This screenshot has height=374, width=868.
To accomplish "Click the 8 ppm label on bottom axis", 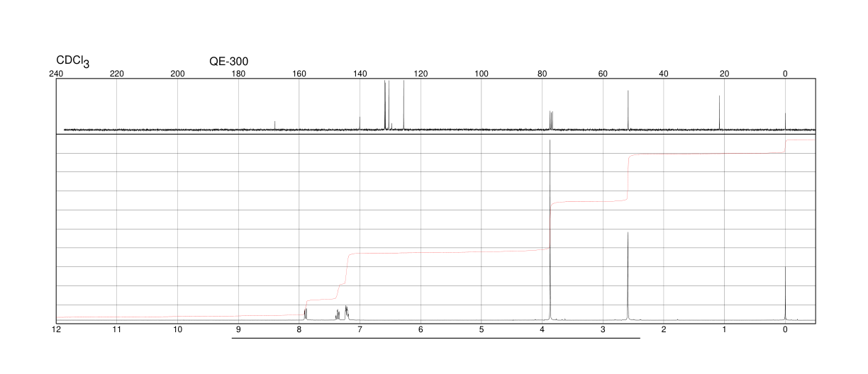I will 299,329.
